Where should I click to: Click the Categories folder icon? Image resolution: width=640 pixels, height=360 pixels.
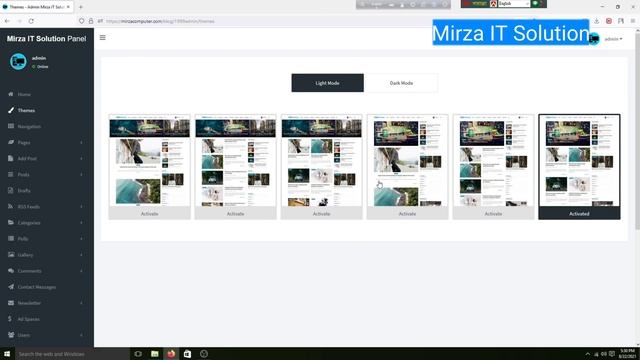tap(11, 222)
